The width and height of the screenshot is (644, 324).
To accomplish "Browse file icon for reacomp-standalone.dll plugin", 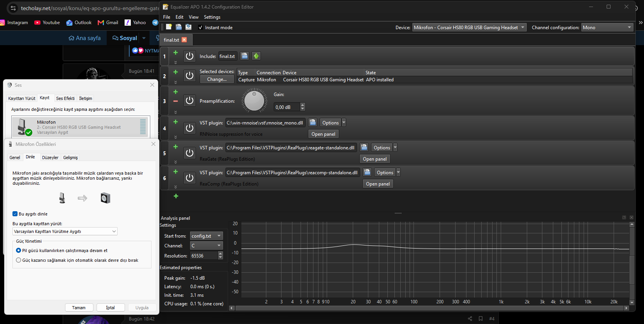I will [367, 172].
